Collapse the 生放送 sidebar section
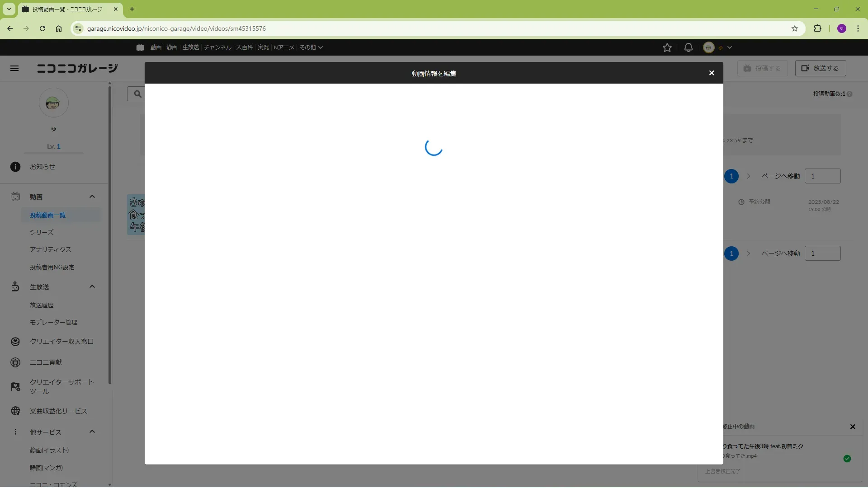The height and width of the screenshot is (488, 868). 92,286
